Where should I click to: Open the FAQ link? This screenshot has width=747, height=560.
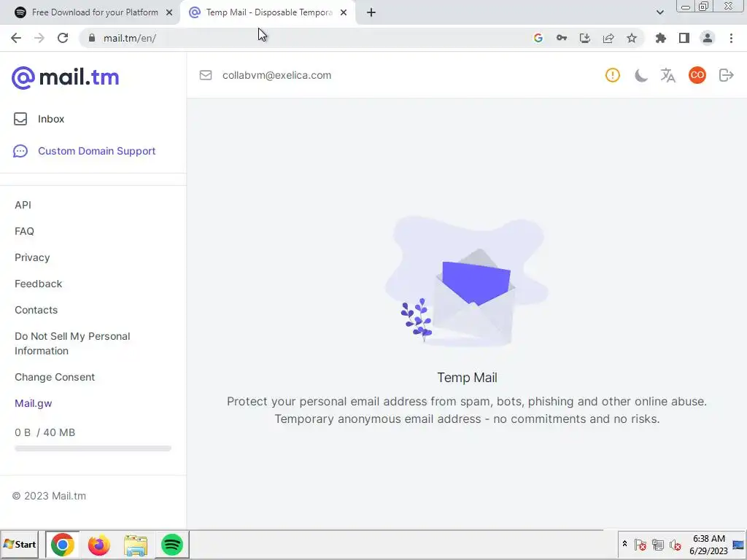24,231
